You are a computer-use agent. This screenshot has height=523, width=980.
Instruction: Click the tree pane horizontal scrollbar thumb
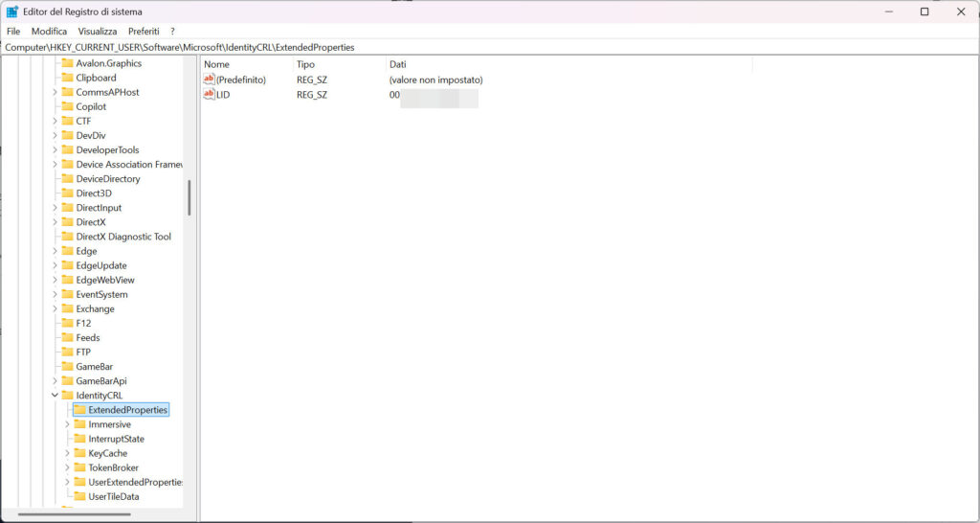click(75, 514)
